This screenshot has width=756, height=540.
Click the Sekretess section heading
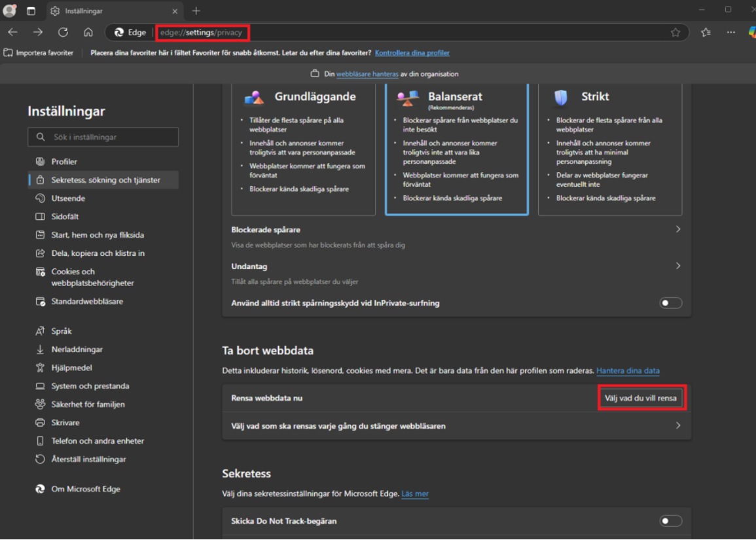pos(246,474)
